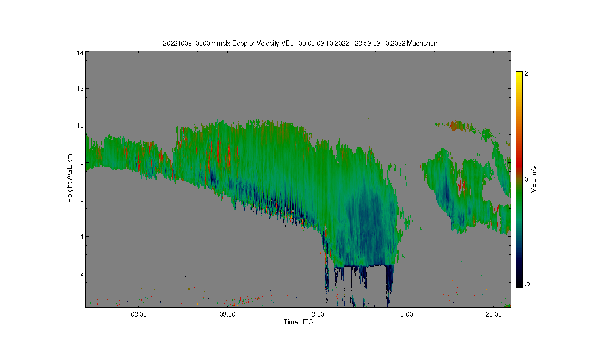The width and height of the screenshot is (607, 364).
Task: Click the 'Time UTC' axis label
Action: (298, 322)
